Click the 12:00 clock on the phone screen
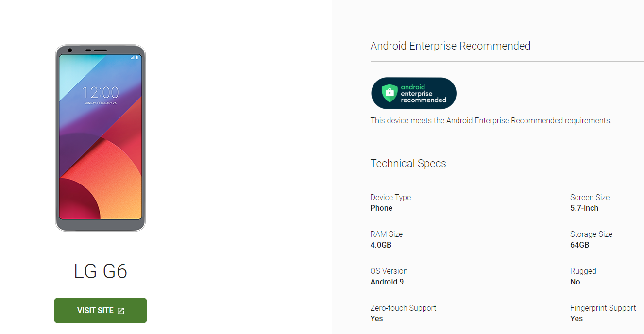This screenshot has width=644, height=334. pos(100,92)
